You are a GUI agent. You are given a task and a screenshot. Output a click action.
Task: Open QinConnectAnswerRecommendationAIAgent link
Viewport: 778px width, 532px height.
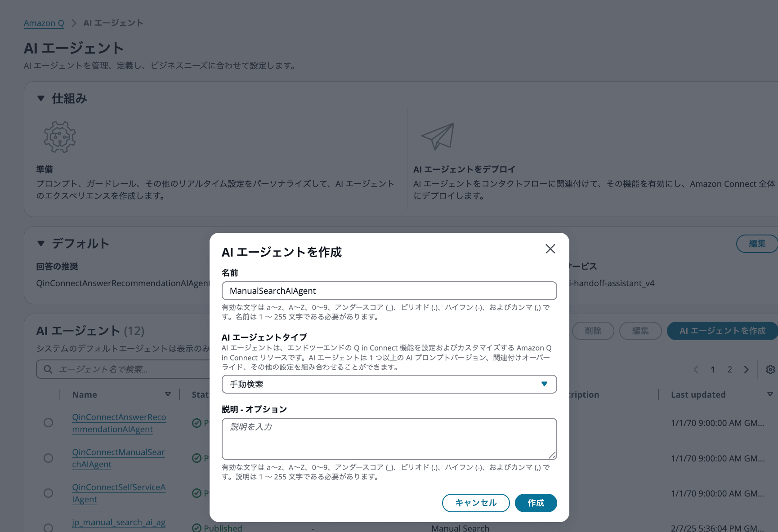[119, 423]
